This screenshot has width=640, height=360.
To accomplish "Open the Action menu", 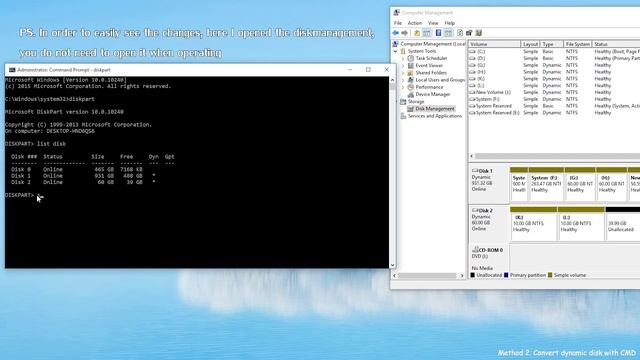I will tap(415, 23).
